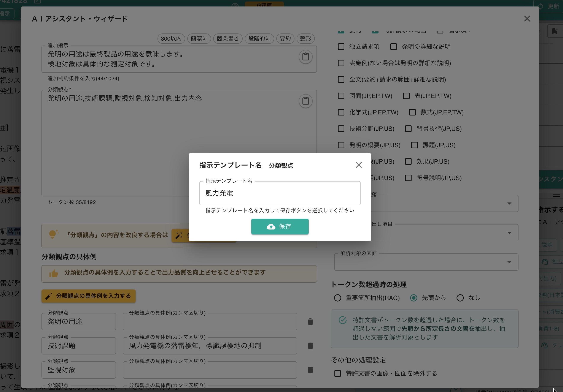The width and height of the screenshot is (563, 392).
Task: Check the 化学式(JP,EP,TW) checkbox
Action: coord(341,112)
